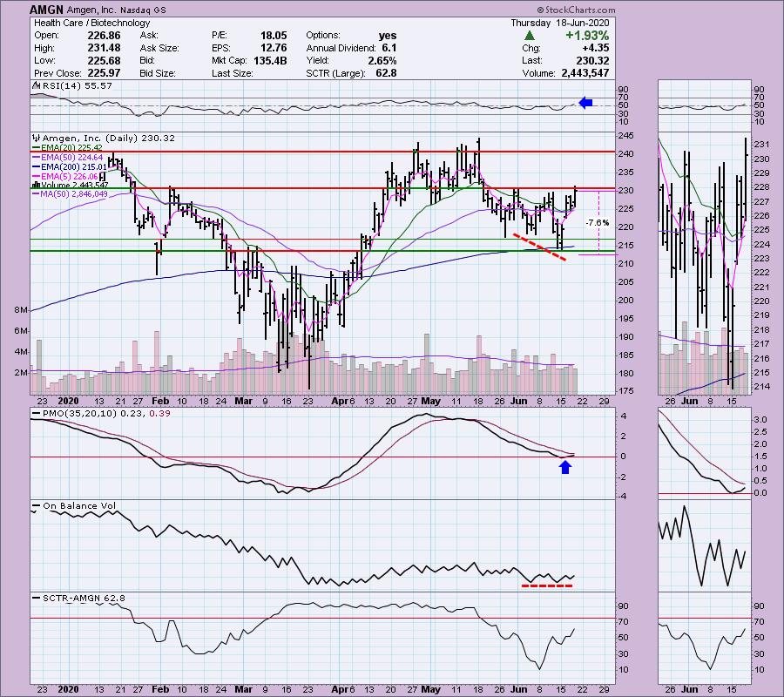Click the 2M volume axis label

point(21,373)
